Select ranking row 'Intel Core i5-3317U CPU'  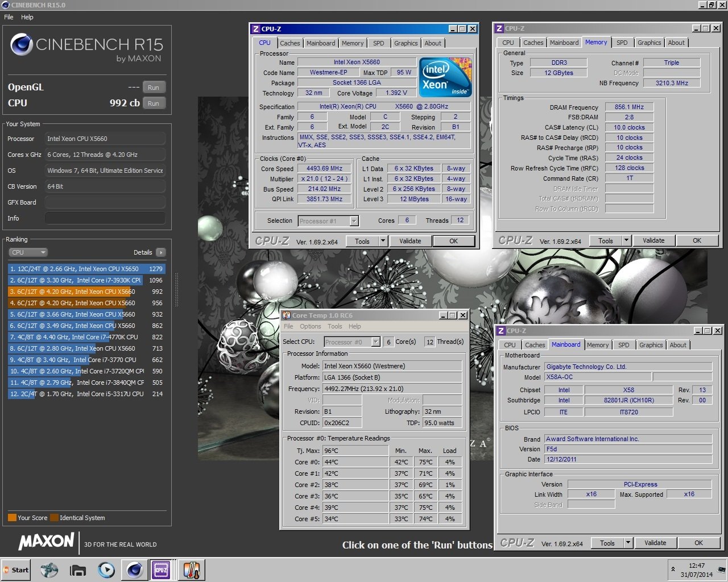tap(86, 394)
